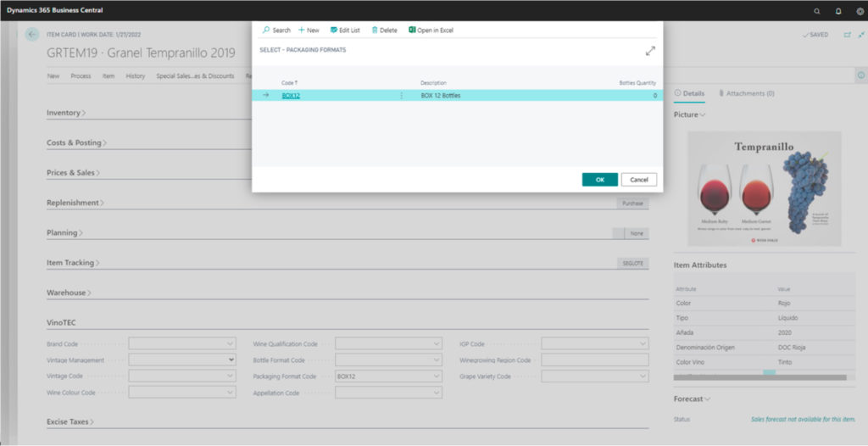Image resolution: width=868 pixels, height=446 pixels.
Task: Expand the Excise Taxes section
Action: (70, 421)
